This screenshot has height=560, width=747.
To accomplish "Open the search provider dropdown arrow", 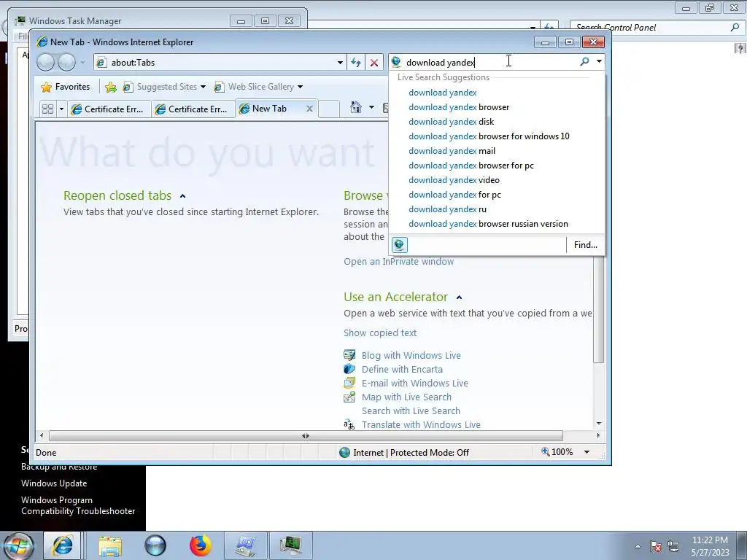I will [x=599, y=61].
